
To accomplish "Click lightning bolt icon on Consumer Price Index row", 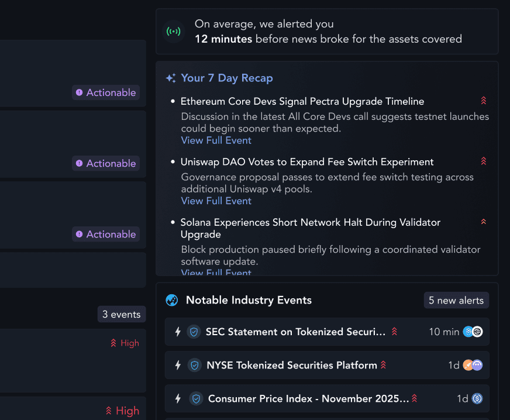I will 178,398.
